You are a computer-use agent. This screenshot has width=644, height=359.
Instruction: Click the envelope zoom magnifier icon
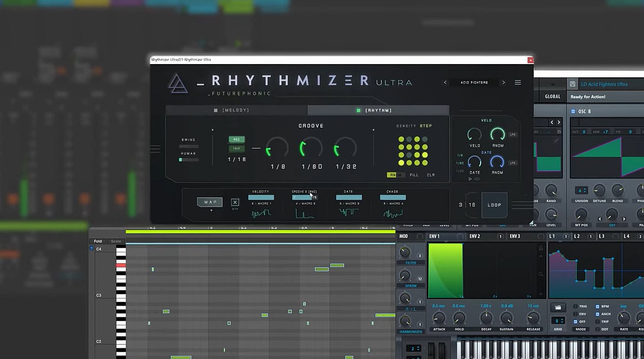[541, 274]
